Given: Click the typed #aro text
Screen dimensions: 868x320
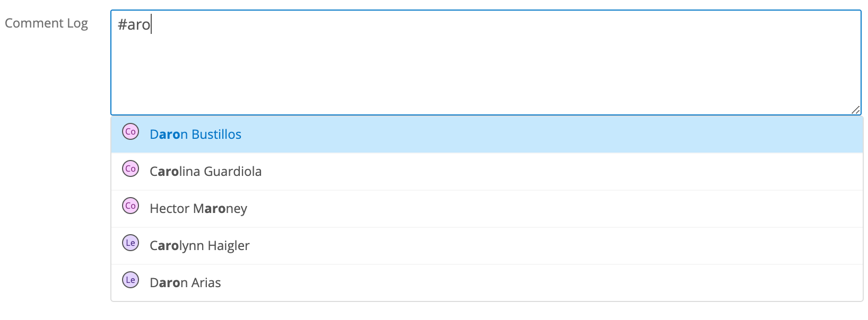Looking at the screenshot, I should point(134,25).
